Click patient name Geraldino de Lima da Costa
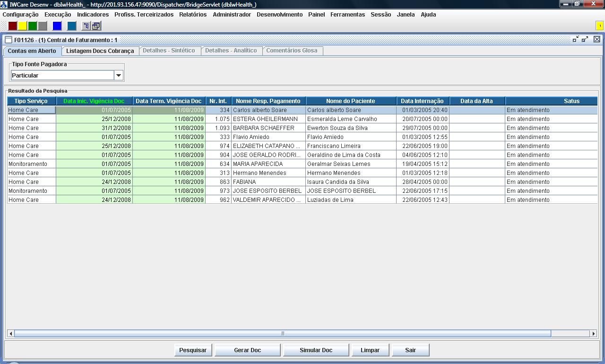Screen dimensions: 605x364 [344, 155]
